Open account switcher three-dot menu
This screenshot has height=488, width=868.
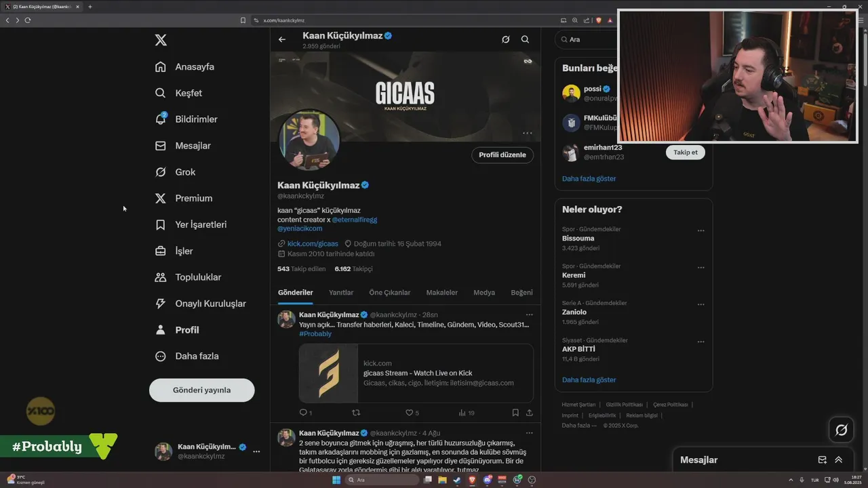[256, 451]
